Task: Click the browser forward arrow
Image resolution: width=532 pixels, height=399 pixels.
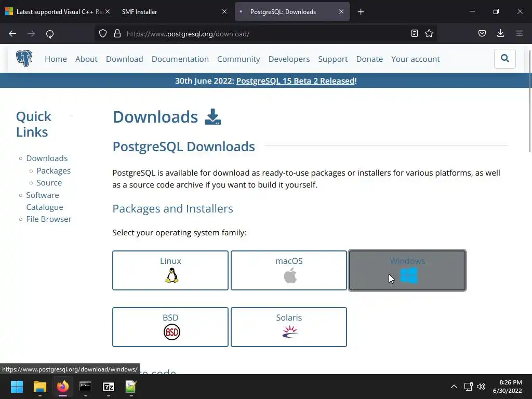Action: pyautogui.click(x=31, y=34)
